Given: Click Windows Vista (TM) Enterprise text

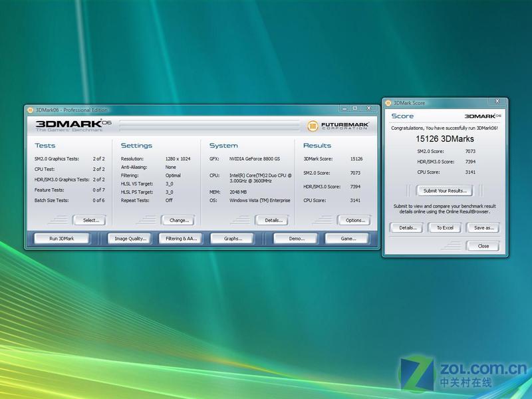Looking at the screenshot, I should click(259, 201).
